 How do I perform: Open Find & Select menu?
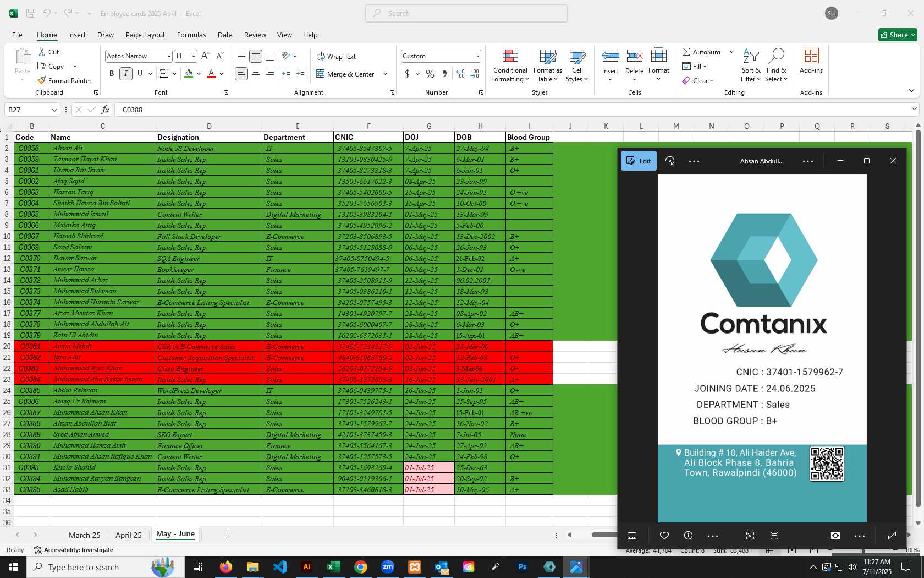tap(777, 66)
